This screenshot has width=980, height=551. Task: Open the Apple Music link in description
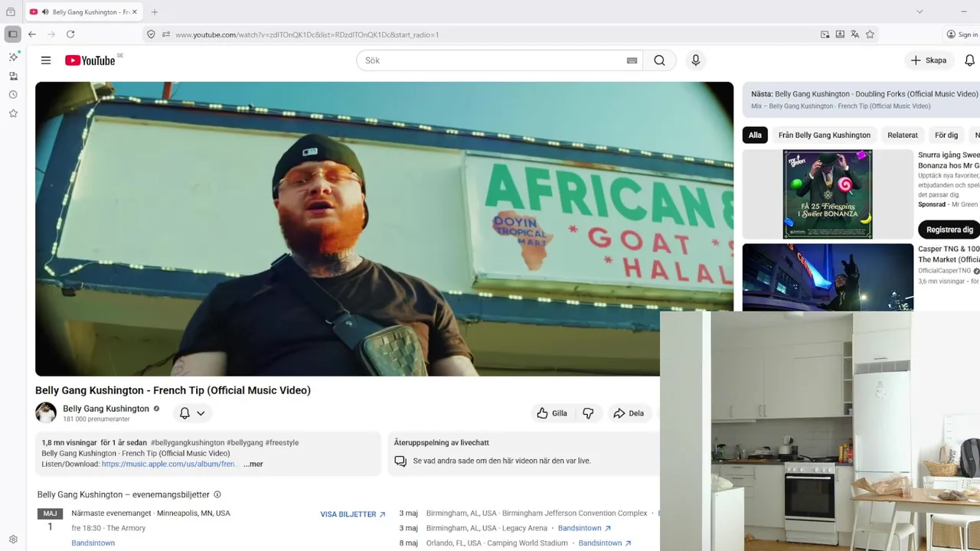pos(170,464)
